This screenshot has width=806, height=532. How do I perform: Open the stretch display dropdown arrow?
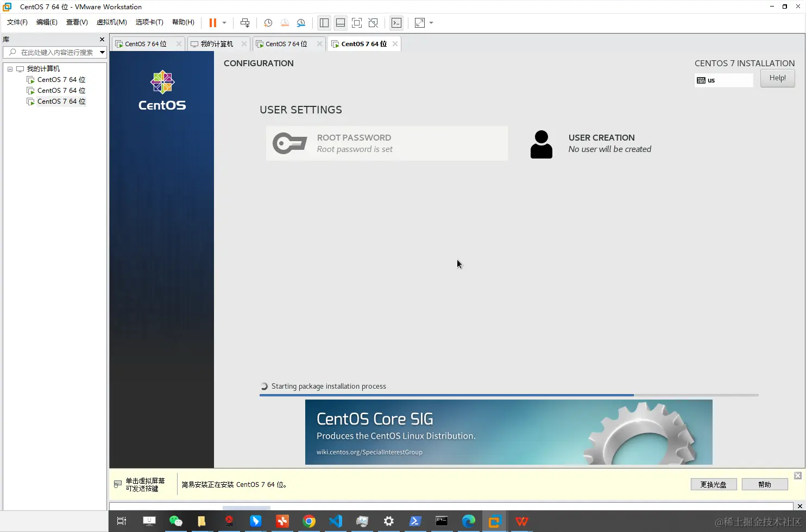(431, 23)
